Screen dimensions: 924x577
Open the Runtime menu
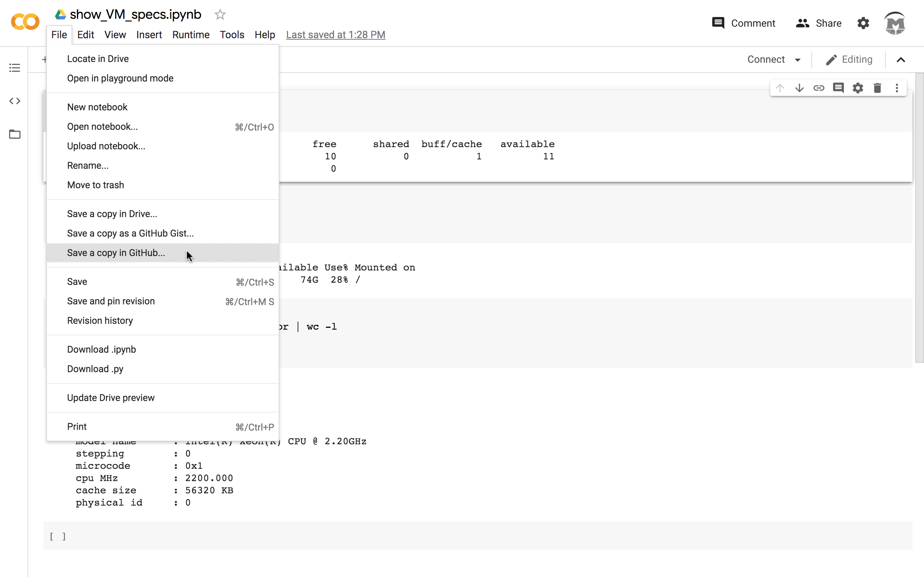(x=191, y=35)
